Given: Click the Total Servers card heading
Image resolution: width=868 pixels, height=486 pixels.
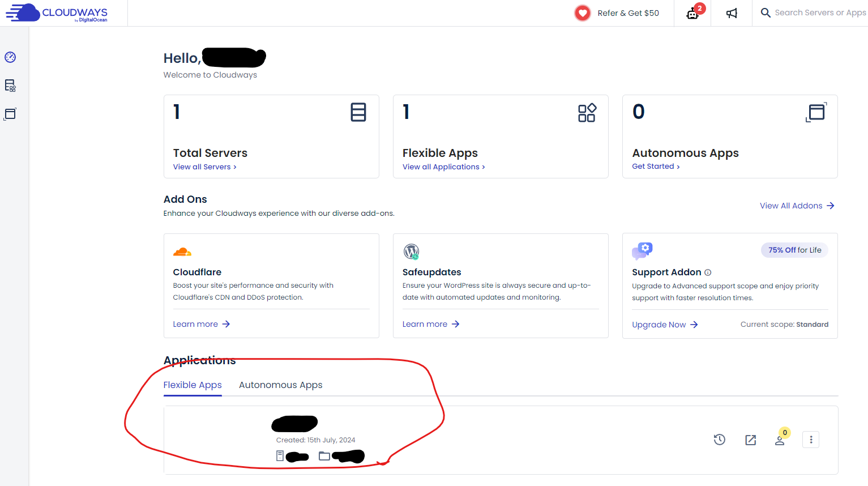Looking at the screenshot, I should point(211,153).
